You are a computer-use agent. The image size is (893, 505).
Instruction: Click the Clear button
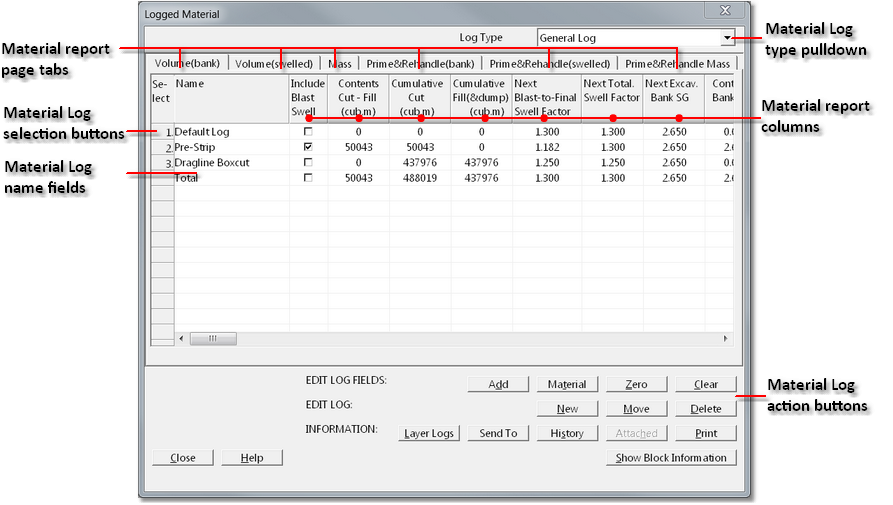[706, 384]
